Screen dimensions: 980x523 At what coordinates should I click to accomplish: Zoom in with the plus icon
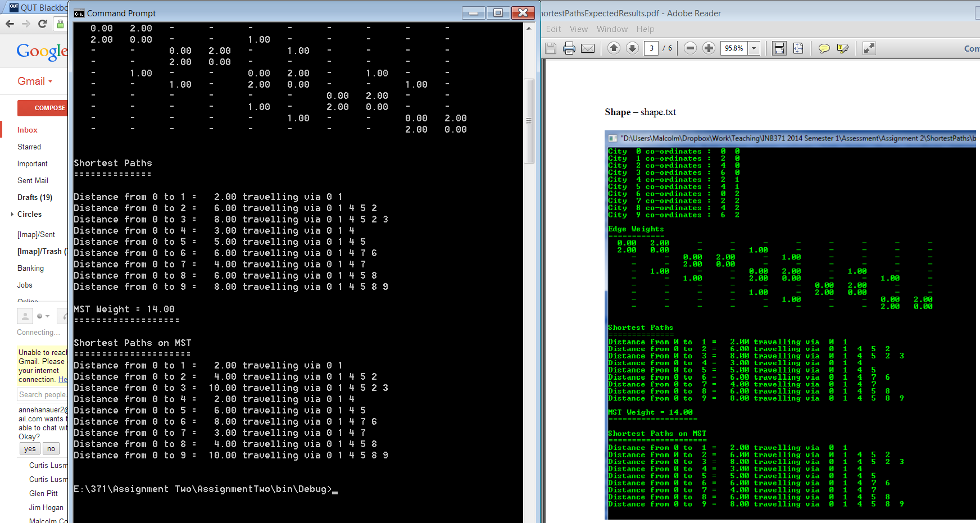(709, 48)
